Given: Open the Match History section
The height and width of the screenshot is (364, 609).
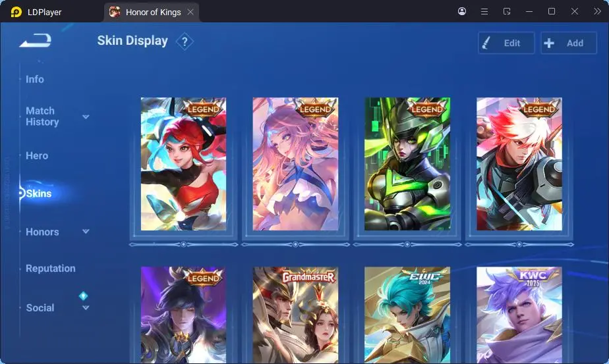Looking at the screenshot, I should tap(42, 117).
